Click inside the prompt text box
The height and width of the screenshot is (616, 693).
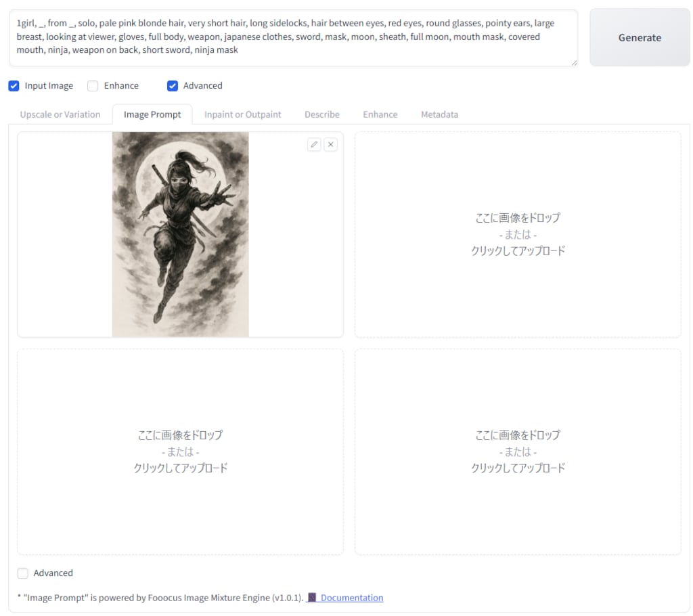[291, 37]
